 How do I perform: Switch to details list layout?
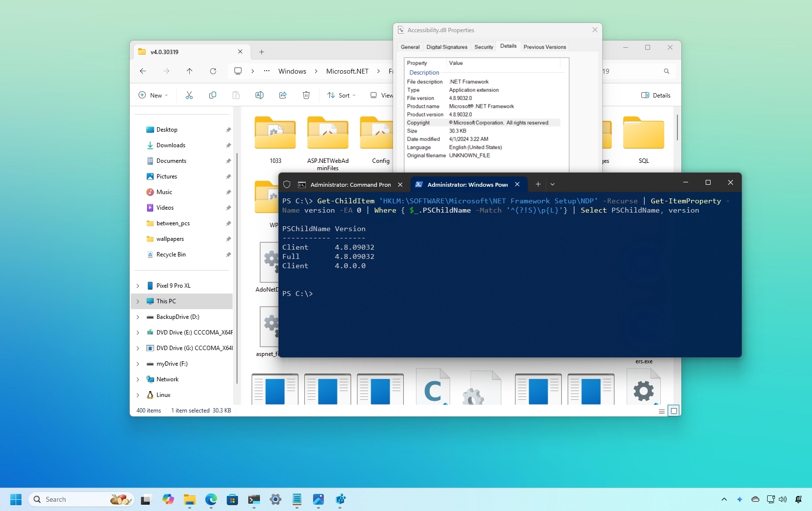point(661,411)
